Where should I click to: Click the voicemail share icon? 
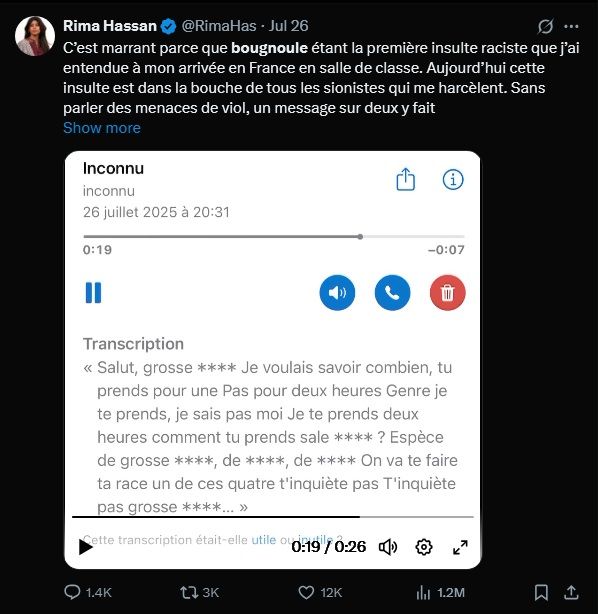coord(405,179)
